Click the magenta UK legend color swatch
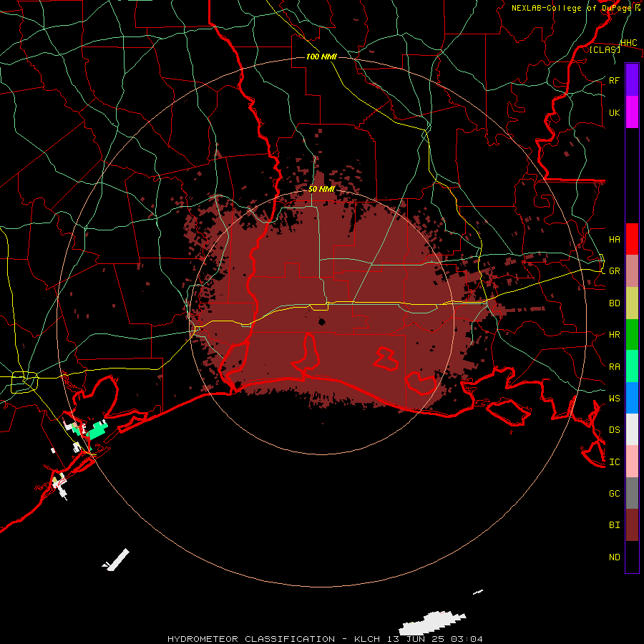This screenshot has width=644, height=644. [x=632, y=112]
